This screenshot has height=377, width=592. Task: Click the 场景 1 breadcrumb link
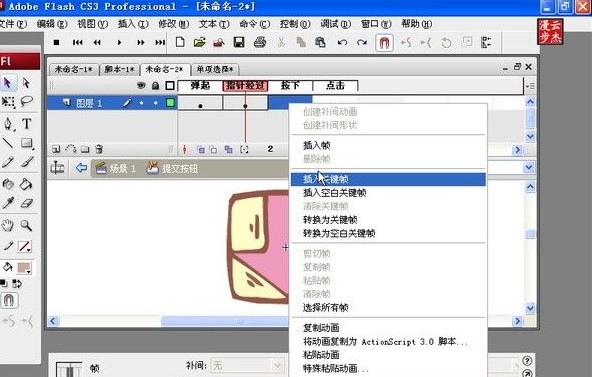tap(116, 168)
